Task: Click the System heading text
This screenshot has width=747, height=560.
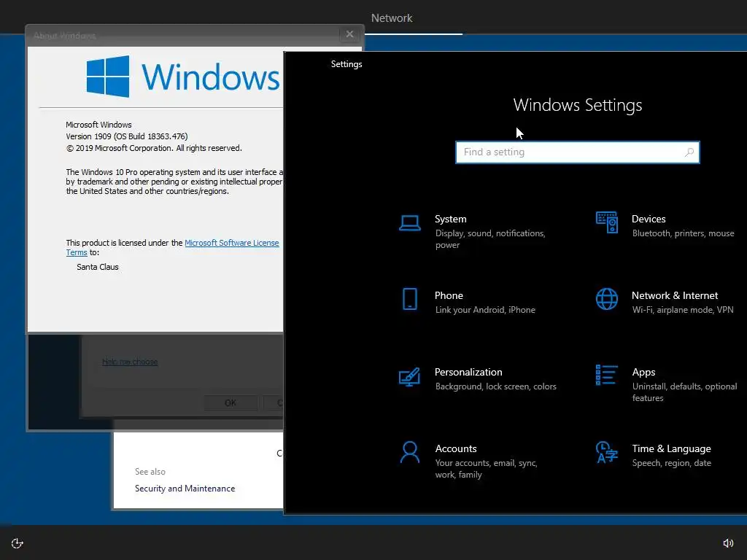Action: [450, 219]
